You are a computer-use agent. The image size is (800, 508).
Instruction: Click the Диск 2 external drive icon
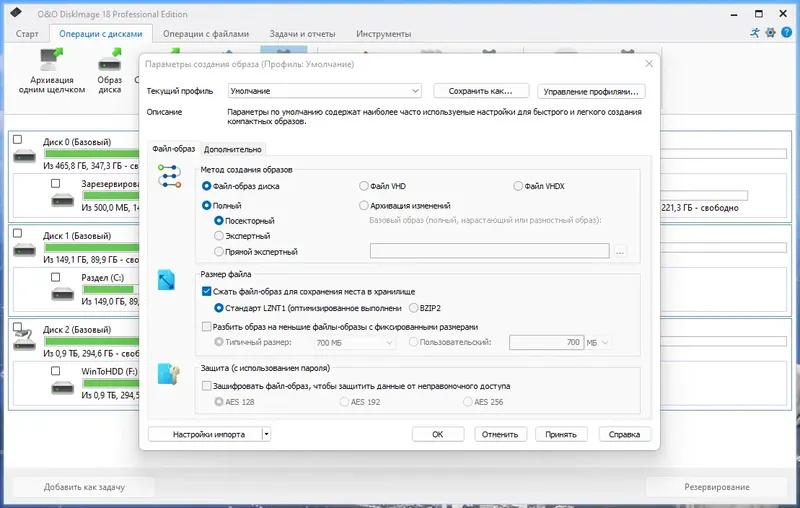tap(24, 340)
